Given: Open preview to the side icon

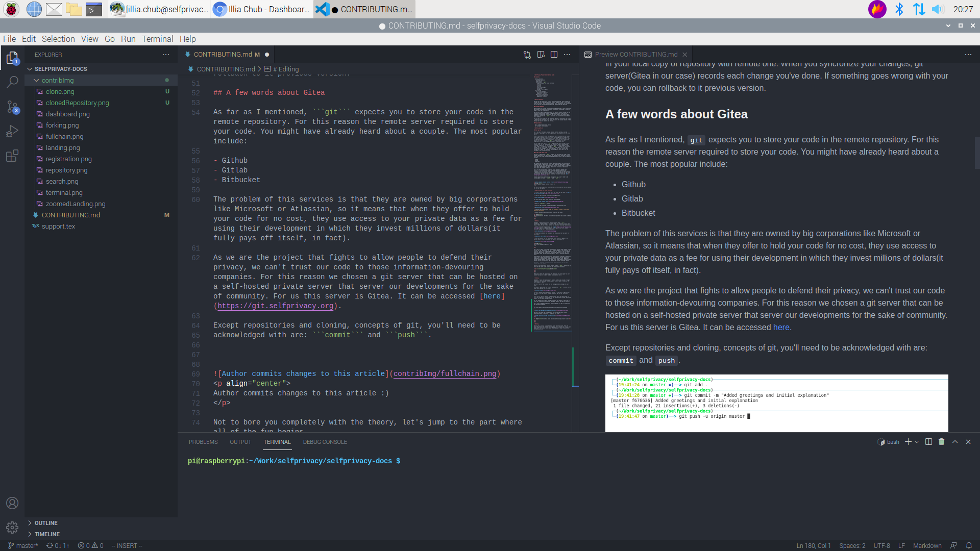Looking at the screenshot, I should [x=541, y=55].
